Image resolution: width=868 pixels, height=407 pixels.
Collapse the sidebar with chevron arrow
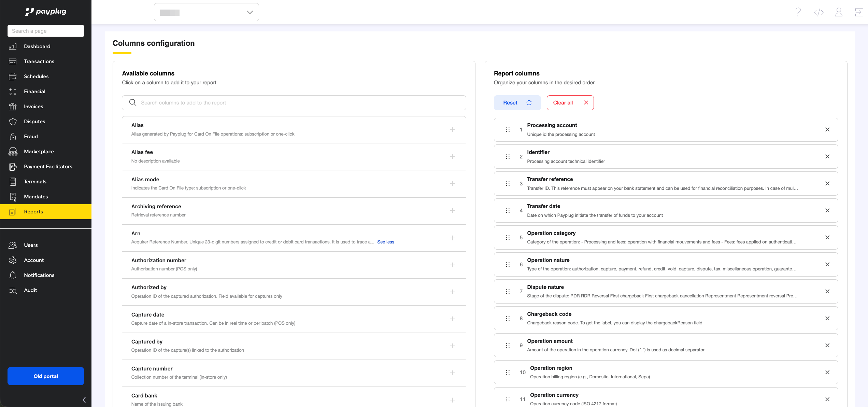[x=84, y=399]
